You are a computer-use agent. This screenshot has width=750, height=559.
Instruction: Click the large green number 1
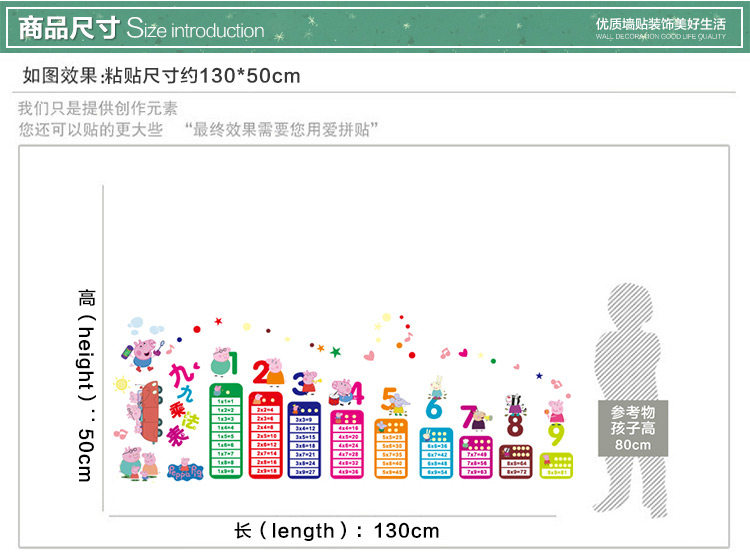pyautogui.click(x=233, y=363)
